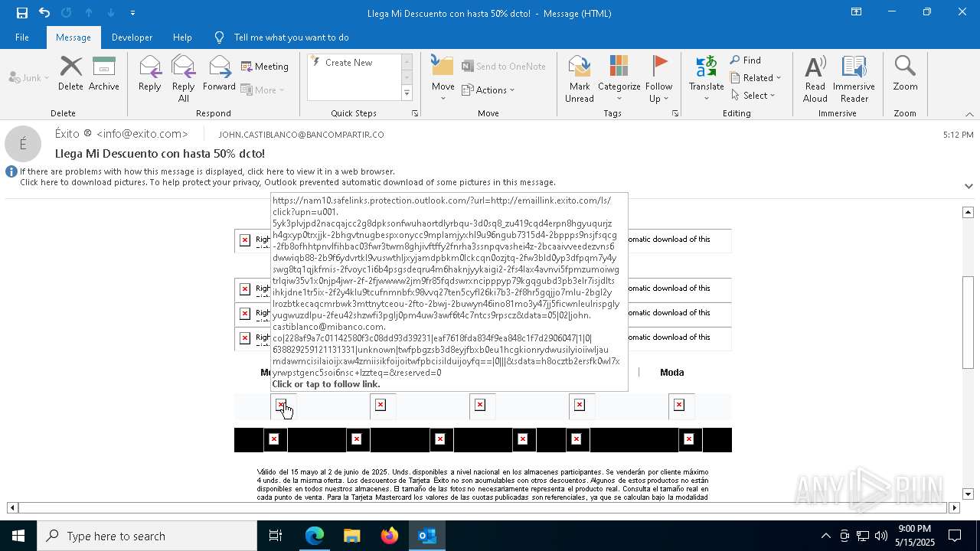Reply All to the message
The image size is (980, 551).
[x=184, y=78]
